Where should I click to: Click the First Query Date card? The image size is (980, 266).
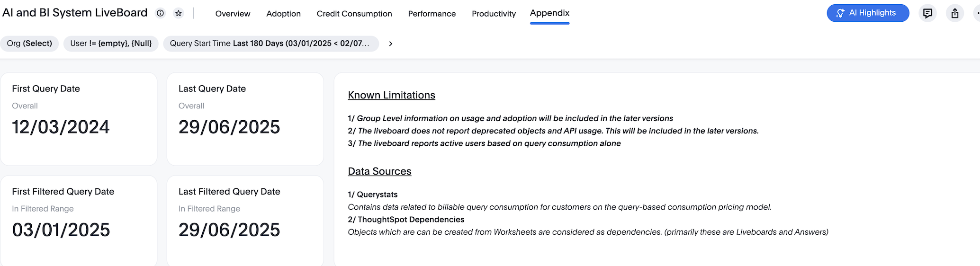pyautogui.click(x=79, y=119)
